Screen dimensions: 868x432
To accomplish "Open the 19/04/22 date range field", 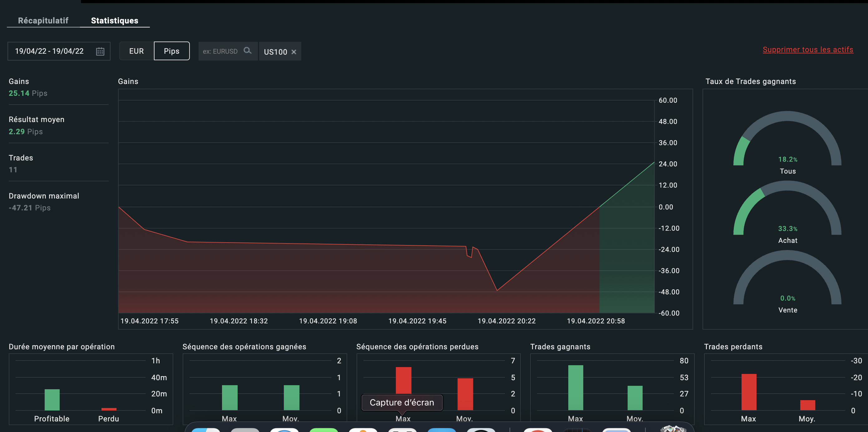I will [50, 51].
